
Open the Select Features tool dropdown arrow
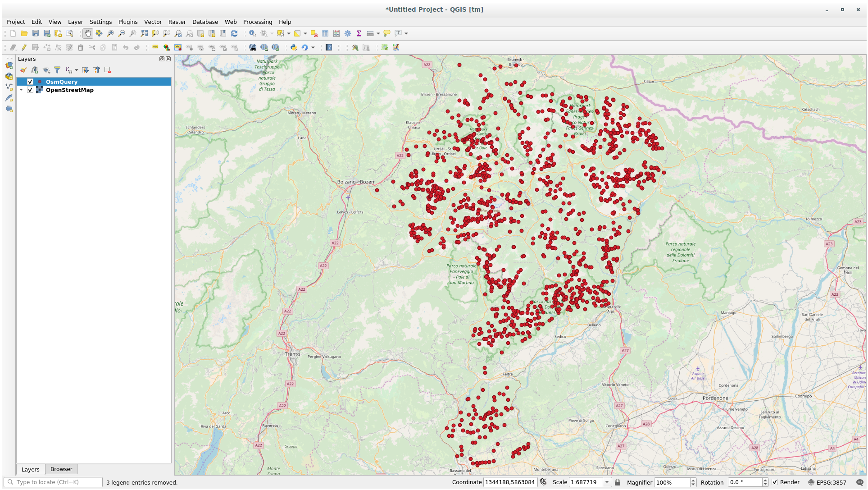pos(289,33)
